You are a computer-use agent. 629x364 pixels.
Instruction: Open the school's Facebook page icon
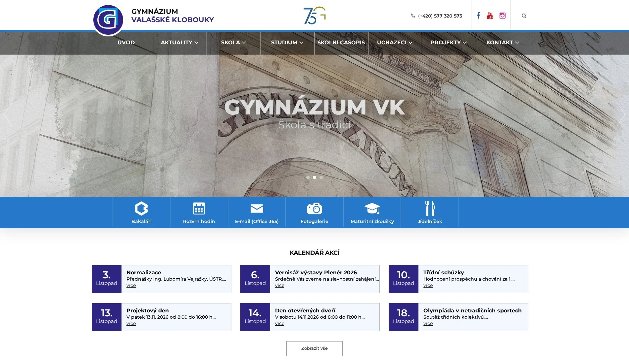(478, 16)
